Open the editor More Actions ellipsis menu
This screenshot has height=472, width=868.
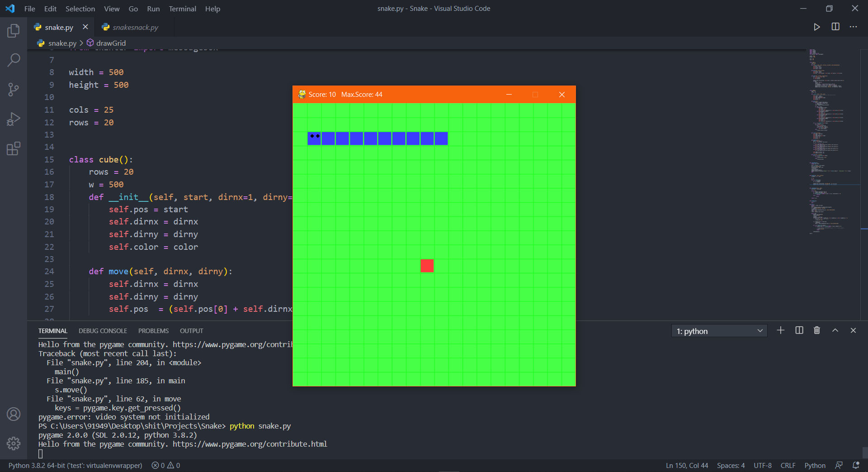(x=853, y=27)
